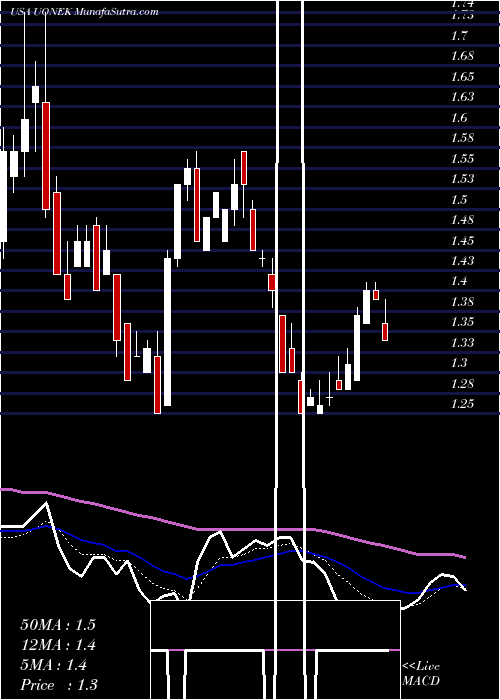The image size is (500, 700).
Task: Select the 1.33 price axis label
Action: [x=462, y=342]
